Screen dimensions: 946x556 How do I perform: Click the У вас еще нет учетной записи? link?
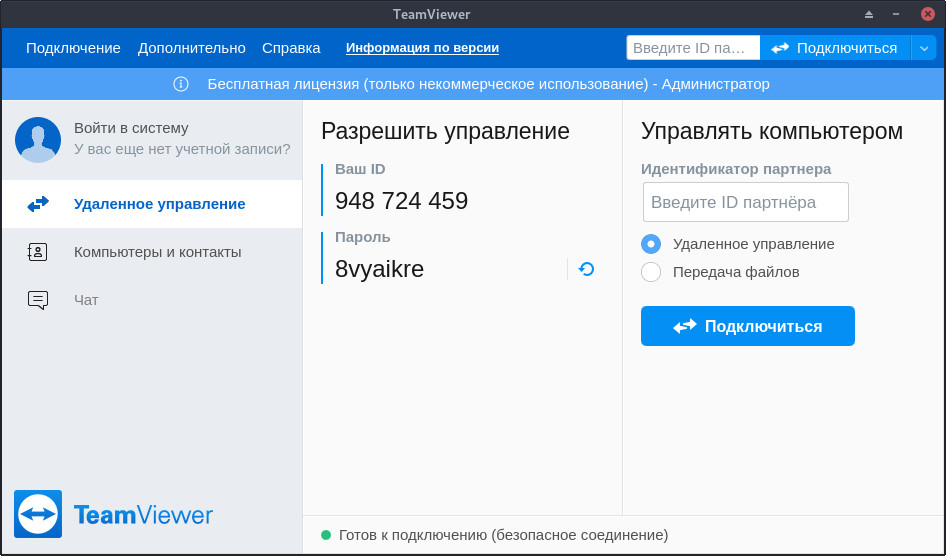pyautogui.click(x=182, y=149)
